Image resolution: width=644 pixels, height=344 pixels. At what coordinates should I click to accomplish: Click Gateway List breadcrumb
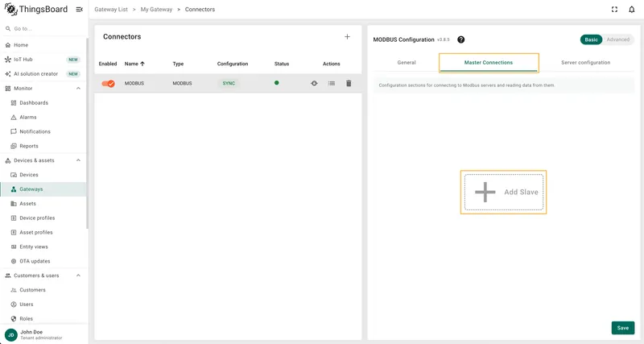click(x=111, y=10)
